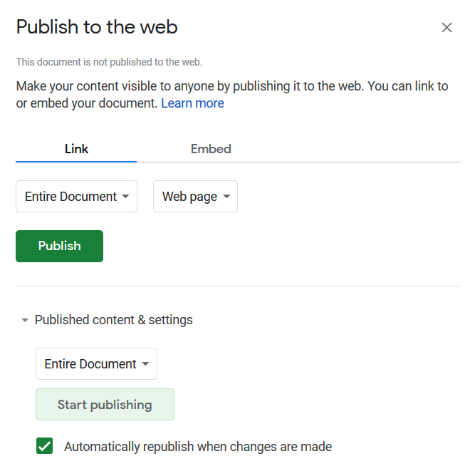
Task: Click the Make your content visible description text
Action: (x=232, y=94)
